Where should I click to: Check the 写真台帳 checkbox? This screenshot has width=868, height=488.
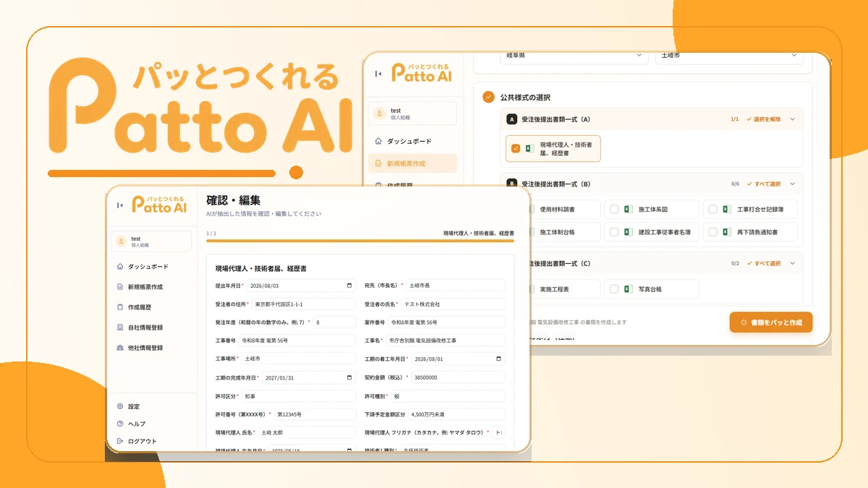(614, 289)
